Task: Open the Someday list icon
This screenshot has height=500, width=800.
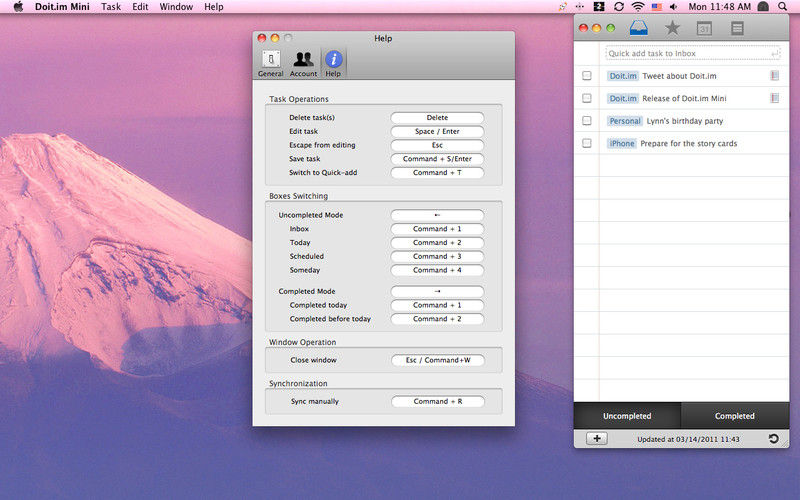Action: click(737, 28)
